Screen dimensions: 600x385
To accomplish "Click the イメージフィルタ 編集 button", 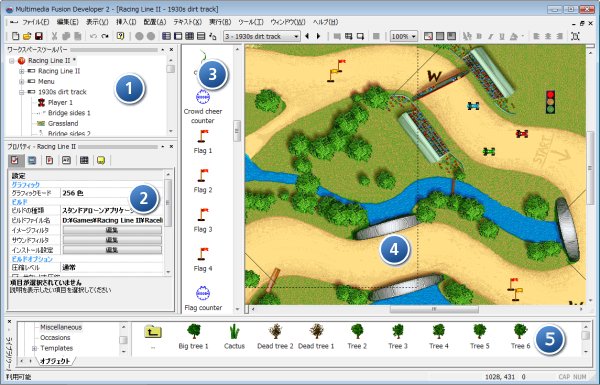I will coord(112,230).
